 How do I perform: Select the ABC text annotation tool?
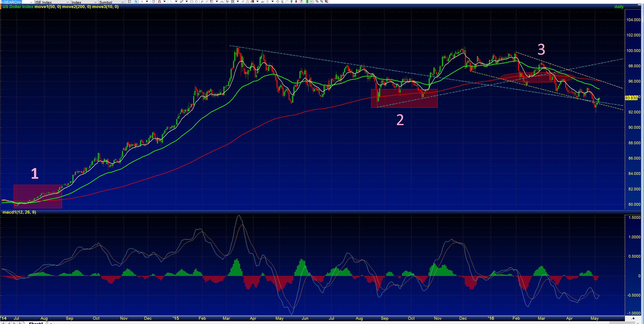(263, 2)
